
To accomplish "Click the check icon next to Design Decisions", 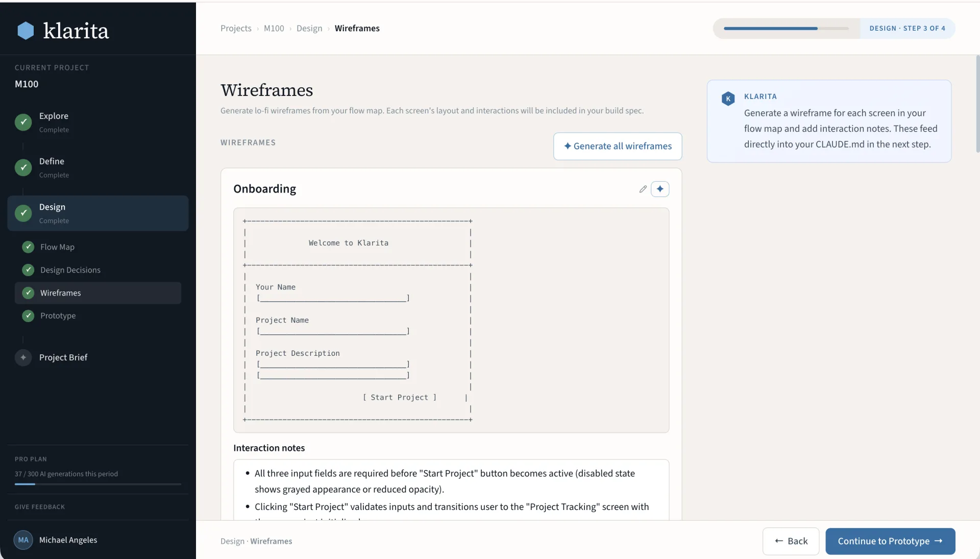I will tap(28, 270).
